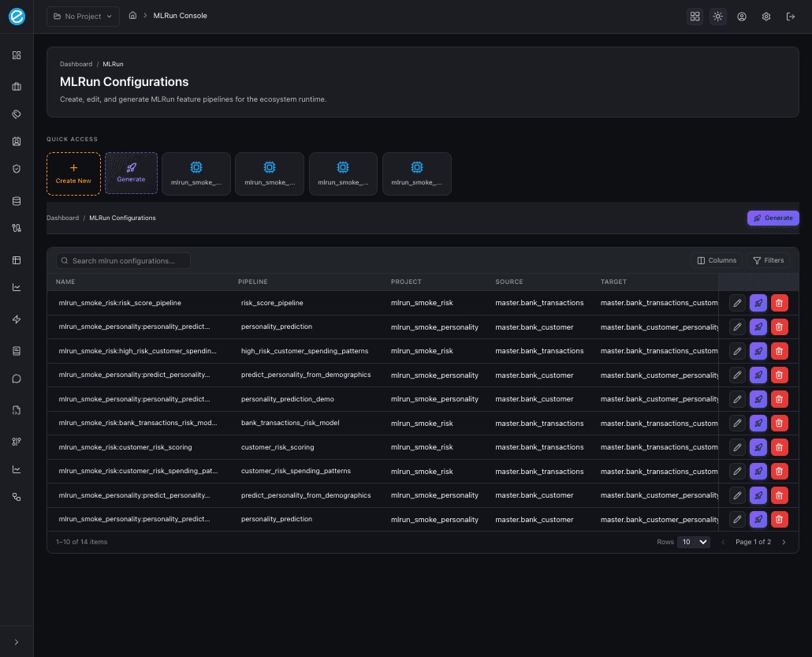Open the chat bubble icon in the sidebar

(x=16, y=379)
